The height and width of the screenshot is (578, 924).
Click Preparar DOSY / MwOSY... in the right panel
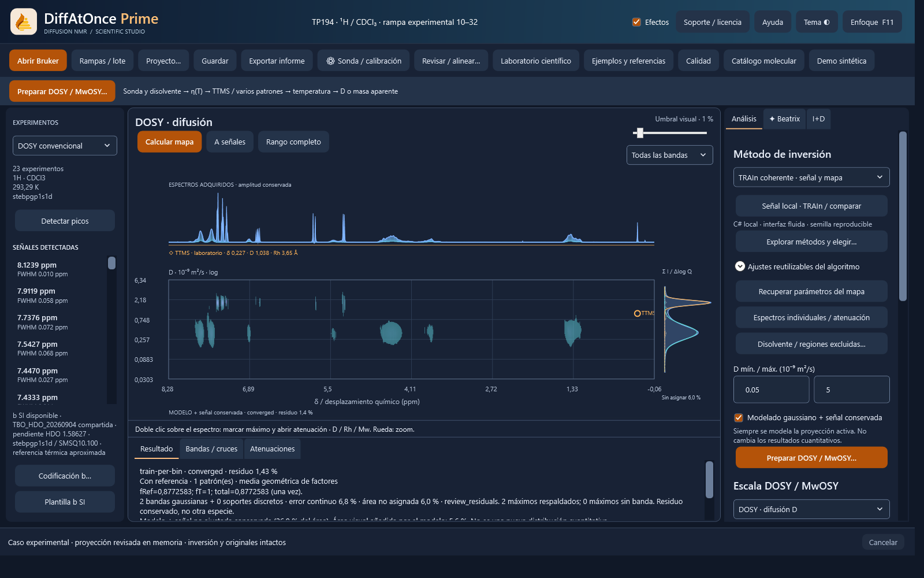[x=811, y=458]
